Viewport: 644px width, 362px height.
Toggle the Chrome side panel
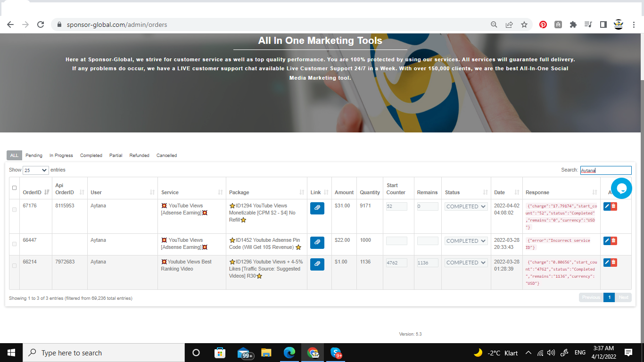(x=603, y=25)
